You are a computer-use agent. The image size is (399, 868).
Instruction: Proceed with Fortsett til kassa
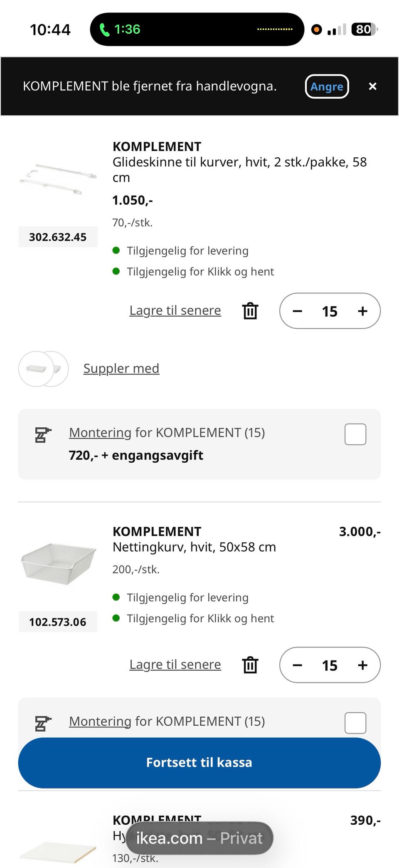[x=199, y=762]
